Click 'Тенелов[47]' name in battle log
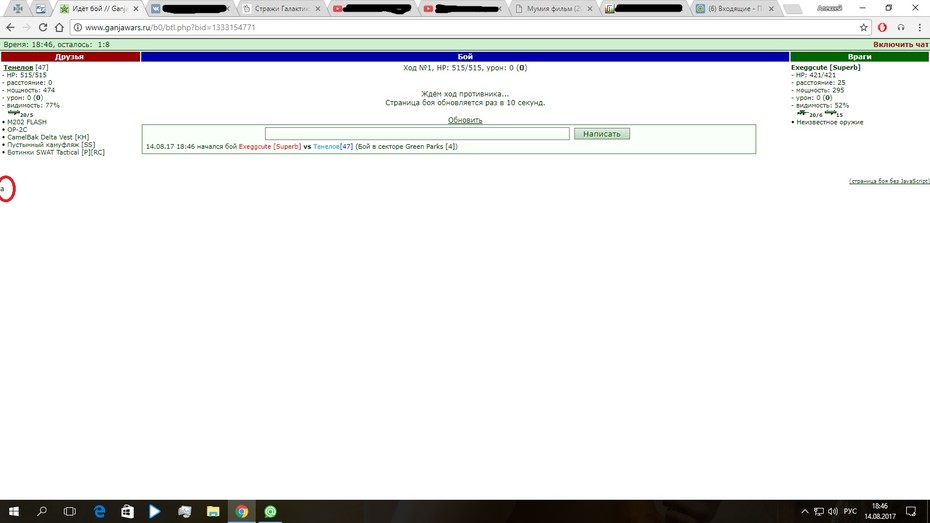The height and width of the screenshot is (523, 930). [333, 146]
